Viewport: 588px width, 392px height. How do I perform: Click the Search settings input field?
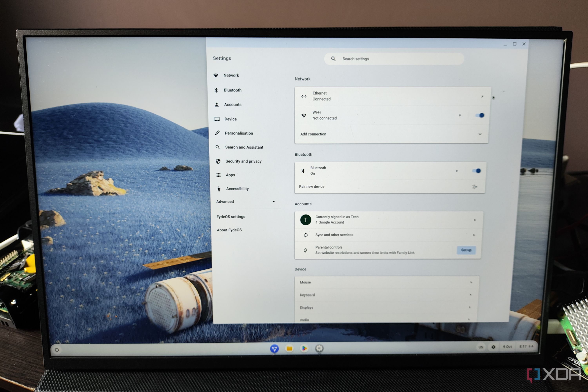[394, 59]
